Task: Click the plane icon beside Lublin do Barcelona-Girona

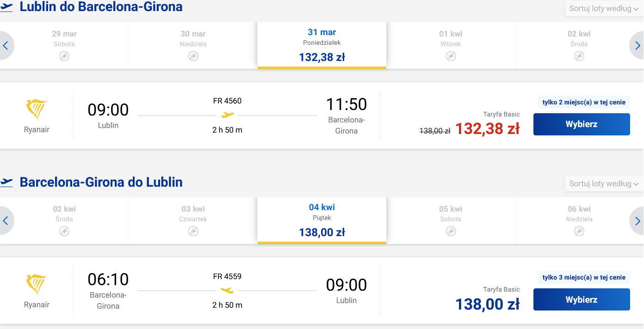Action: pyautogui.click(x=7, y=7)
